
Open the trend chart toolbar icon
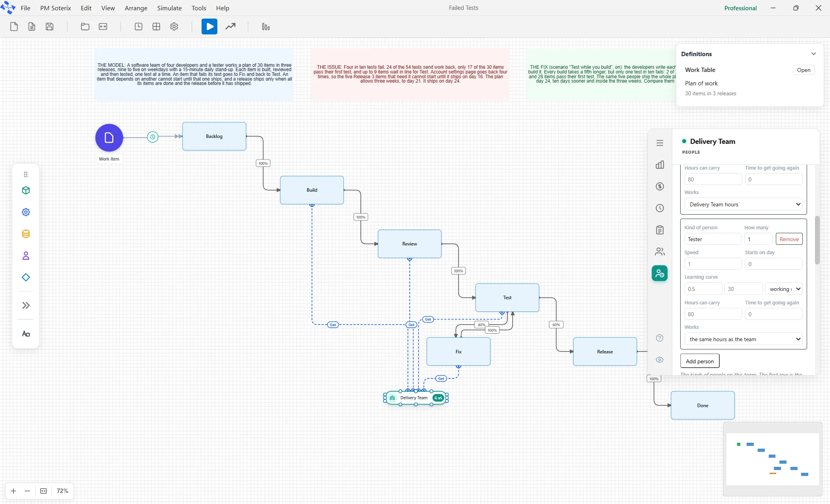pyautogui.click(x=230, y=26)
